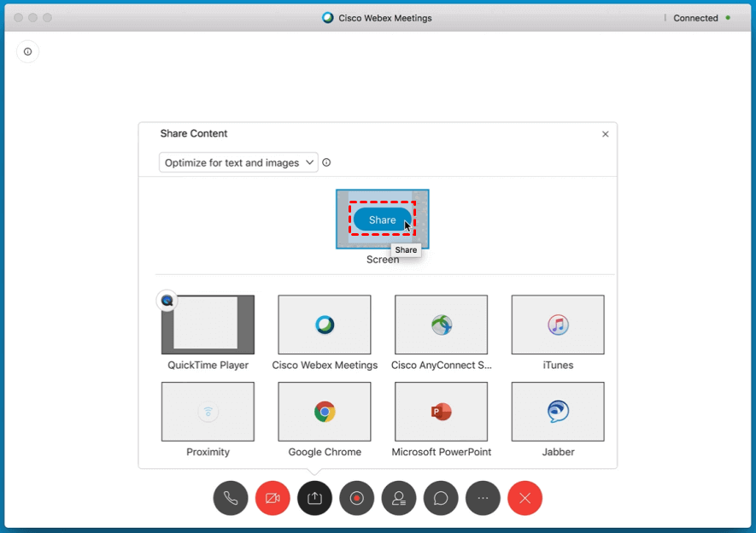Viewport: 756px width, 533px height.
Task: Select the Microsoft PowerPoint app thumbnail
Action: click(441, 412)
